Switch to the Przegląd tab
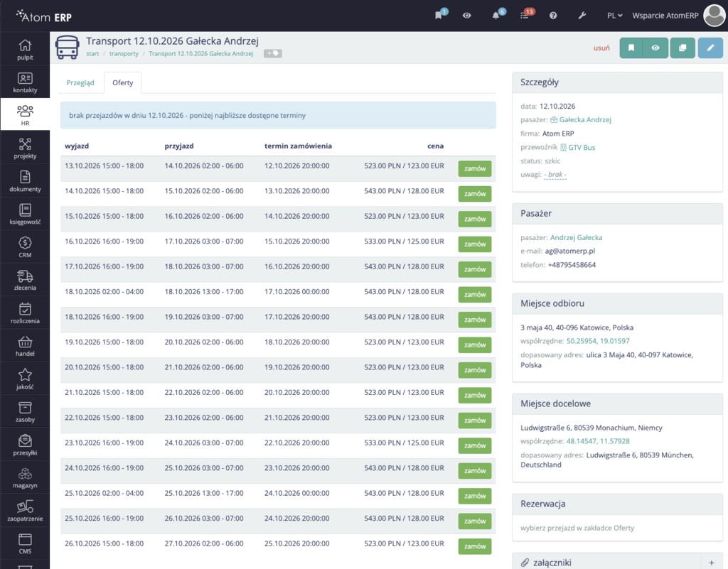Screen dimensions: 728x569 (x=80, y=82)
